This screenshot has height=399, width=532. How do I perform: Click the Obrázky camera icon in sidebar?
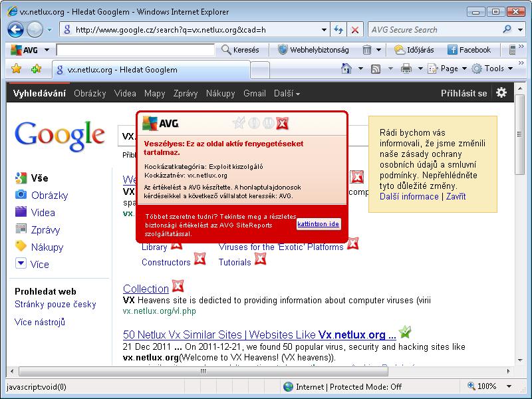pyautogui.click(x=21, y=194)
